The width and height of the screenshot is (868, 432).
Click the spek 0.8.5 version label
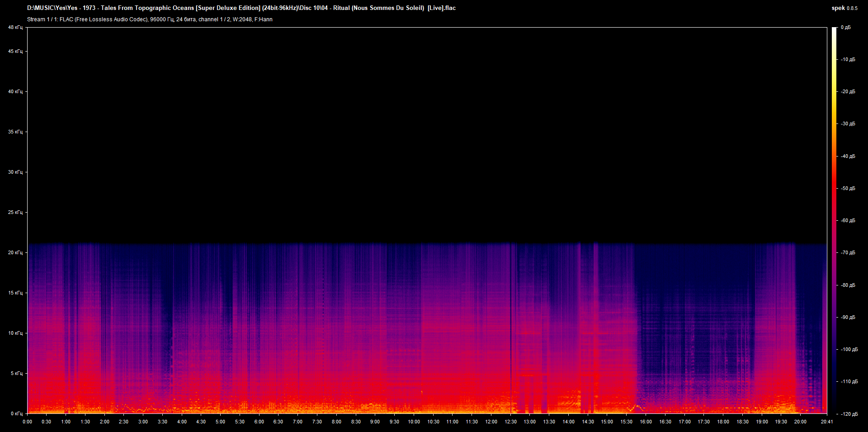(x=844, y=8)
